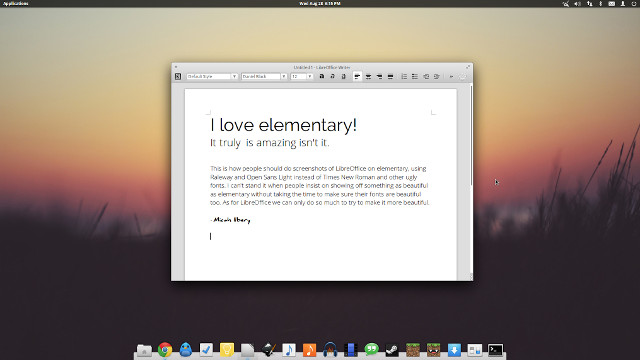The height and width of the screenshot is (360, 640).
Task: Launch Steam from the dock
Action: tap(392, 350)
